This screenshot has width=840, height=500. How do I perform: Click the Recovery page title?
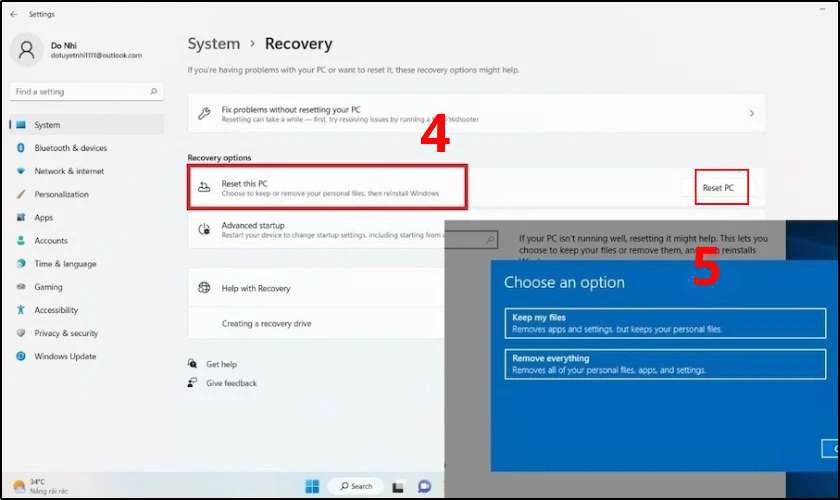point(298,44)
